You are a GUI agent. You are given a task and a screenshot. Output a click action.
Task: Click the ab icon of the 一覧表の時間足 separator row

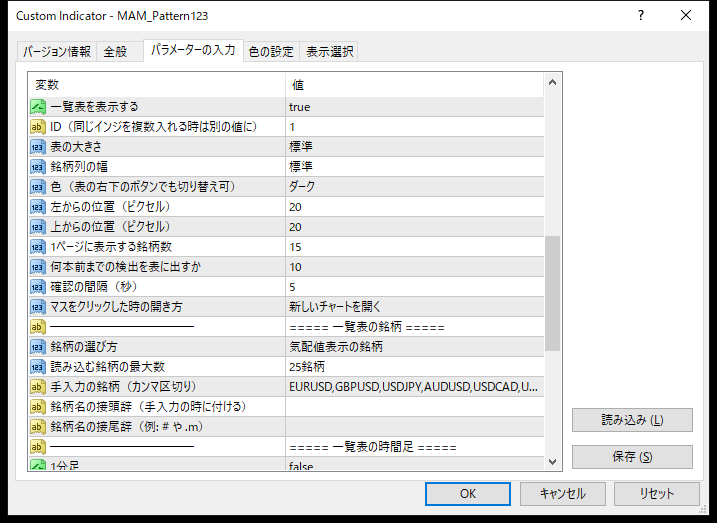tap(38, 447)
